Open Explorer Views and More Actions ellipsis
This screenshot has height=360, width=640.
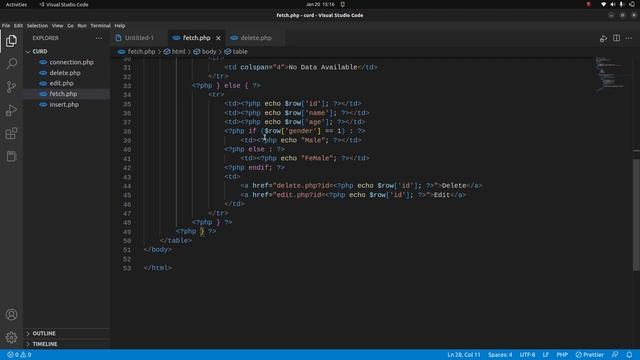99,38
